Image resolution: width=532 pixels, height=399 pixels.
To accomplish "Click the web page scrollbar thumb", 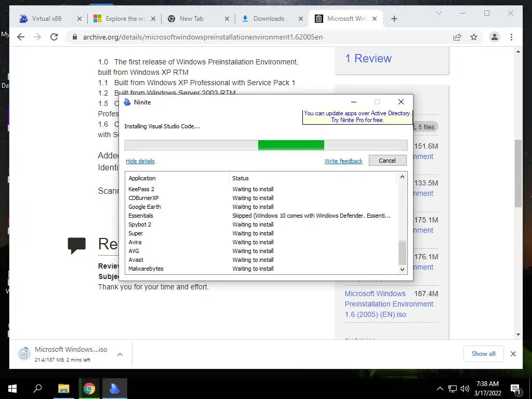I will (518, 173).
